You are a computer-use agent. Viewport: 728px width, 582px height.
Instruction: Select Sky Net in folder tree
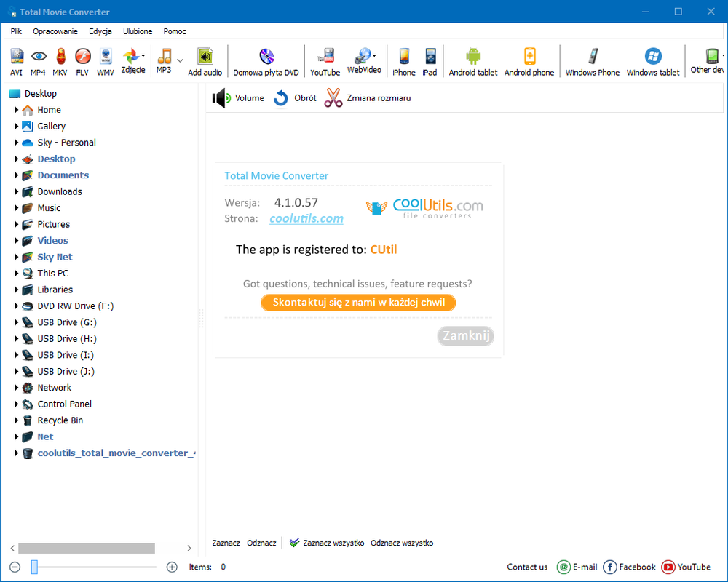coord(55,257)
